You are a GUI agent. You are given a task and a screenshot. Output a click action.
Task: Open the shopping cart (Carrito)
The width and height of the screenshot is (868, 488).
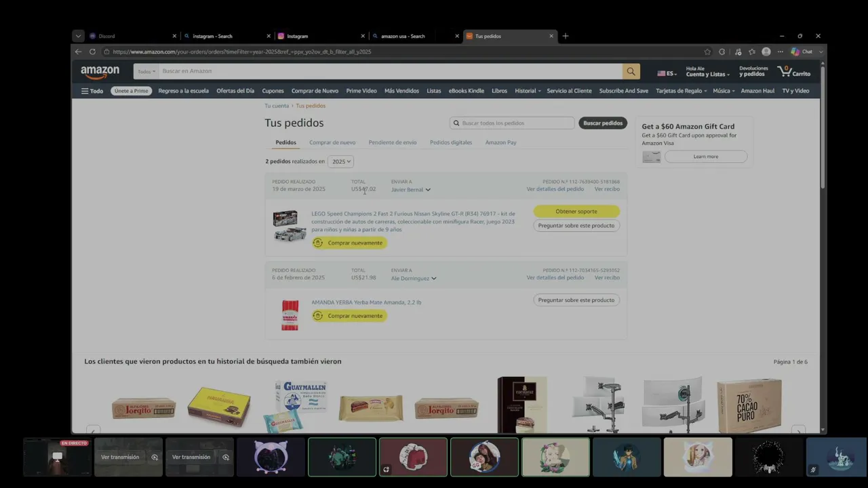click(x=794, y=71)
